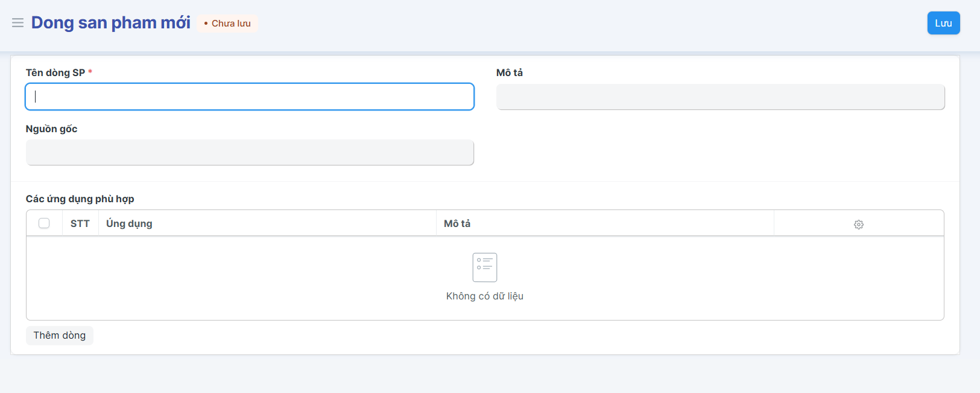Open table column settings gear
This screenshot has height=393, width=980.
(x=858, y=224)
